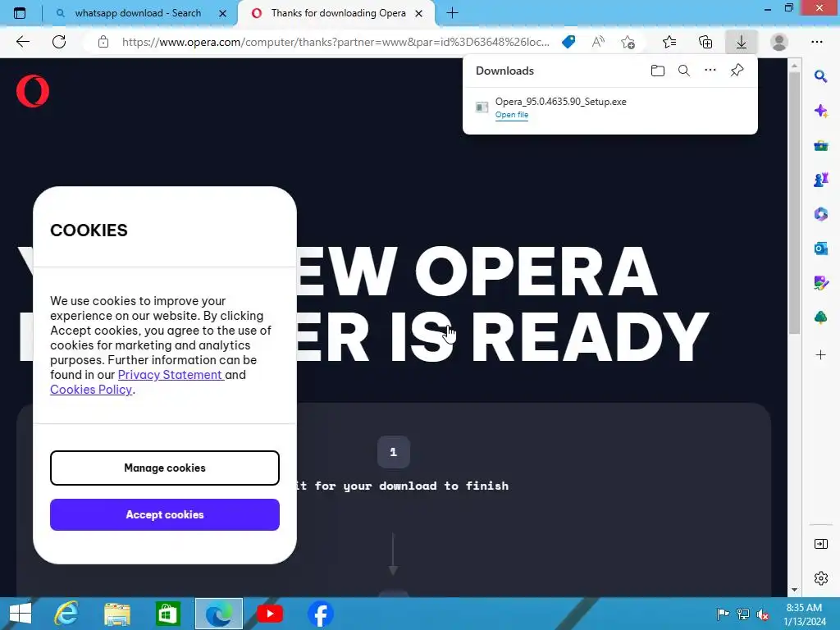Open Facebook from the taskbar

321,614
